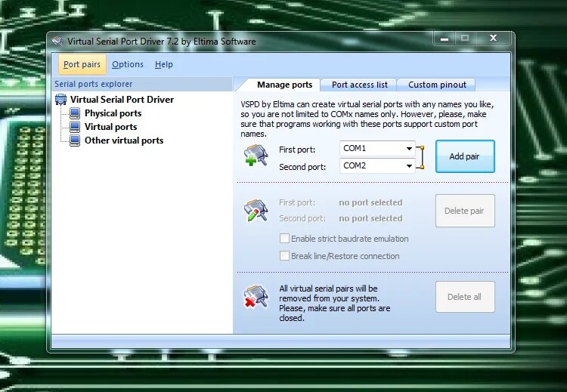Switch to the Custom pinout tab
This screenshot has height=392, width=567.
tap(437, 85)
